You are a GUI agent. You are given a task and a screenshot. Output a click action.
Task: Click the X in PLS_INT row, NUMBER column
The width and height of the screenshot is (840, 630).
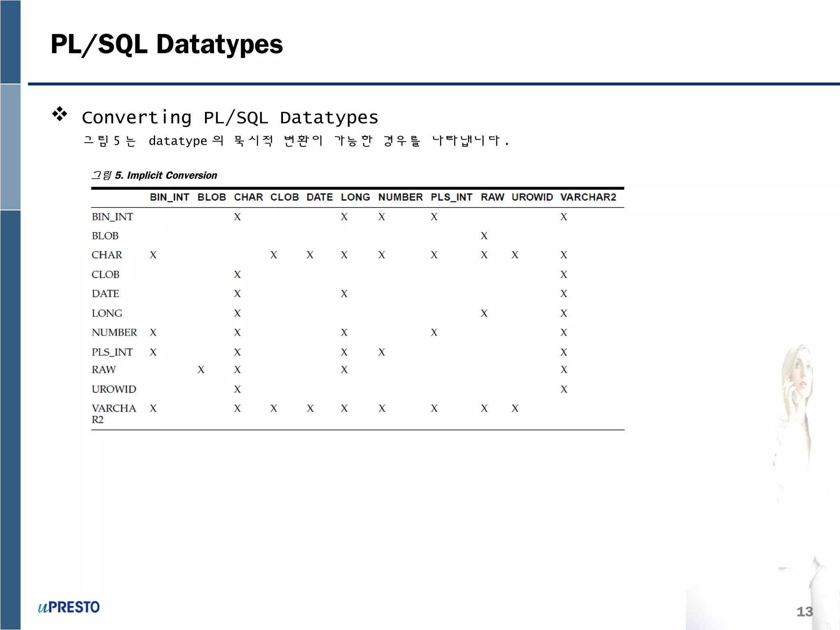point(382,352)
